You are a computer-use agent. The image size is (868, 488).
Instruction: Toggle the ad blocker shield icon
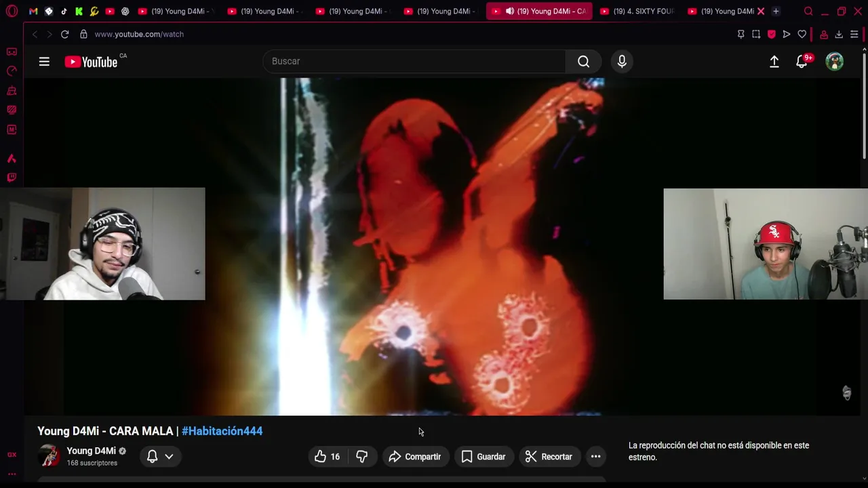[772, 34]
